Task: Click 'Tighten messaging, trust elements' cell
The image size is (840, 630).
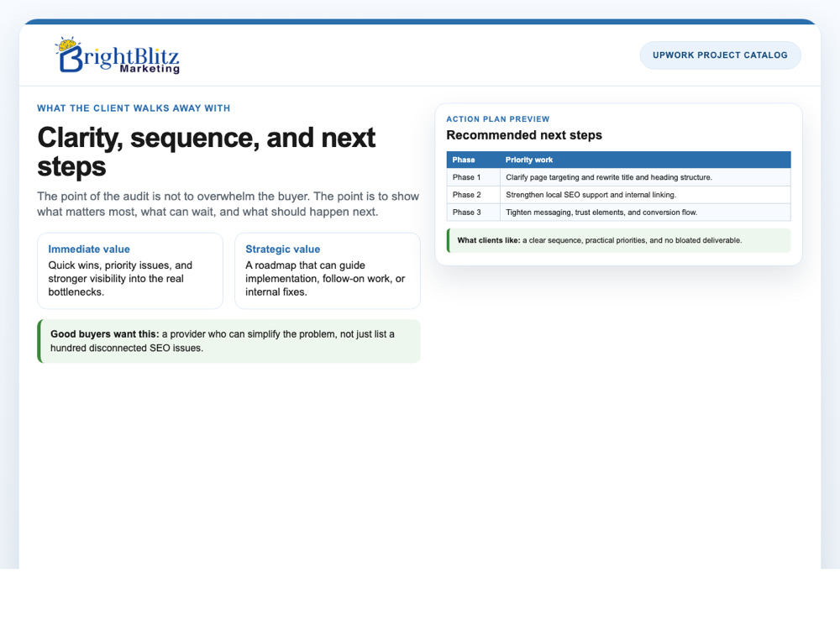Action: [645, 213]
